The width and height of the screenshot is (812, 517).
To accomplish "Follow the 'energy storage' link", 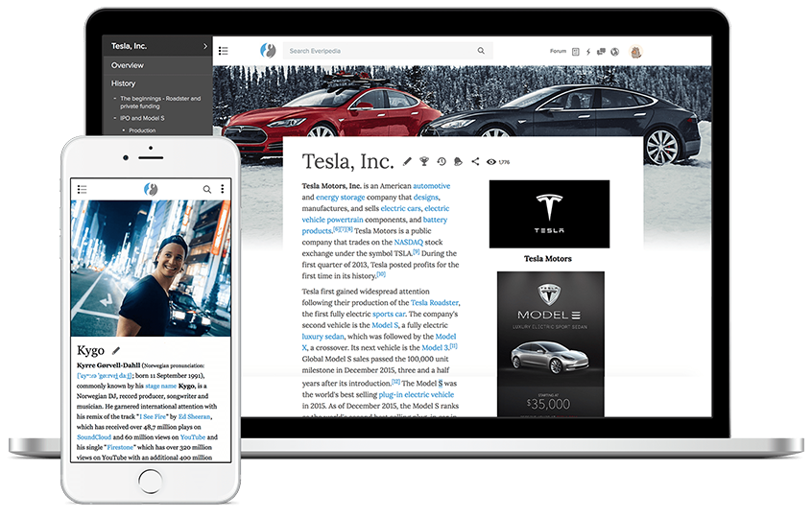I will click(340, 198).
